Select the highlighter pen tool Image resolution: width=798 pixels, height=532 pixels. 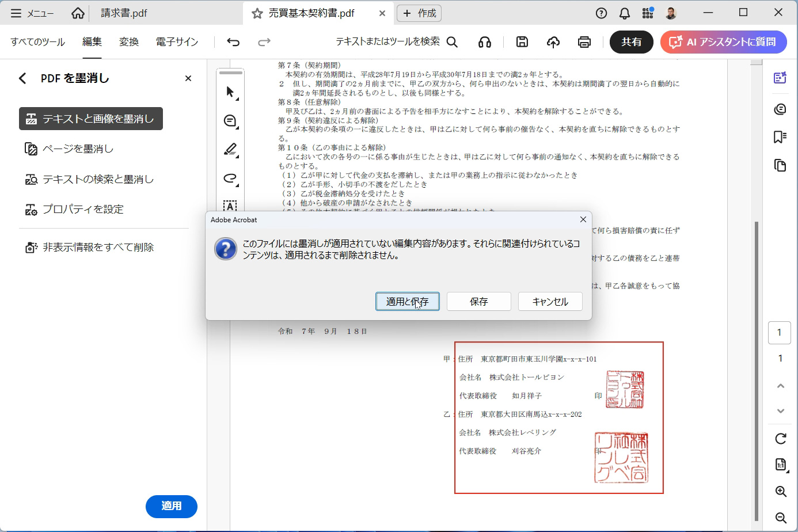[230, 150]
